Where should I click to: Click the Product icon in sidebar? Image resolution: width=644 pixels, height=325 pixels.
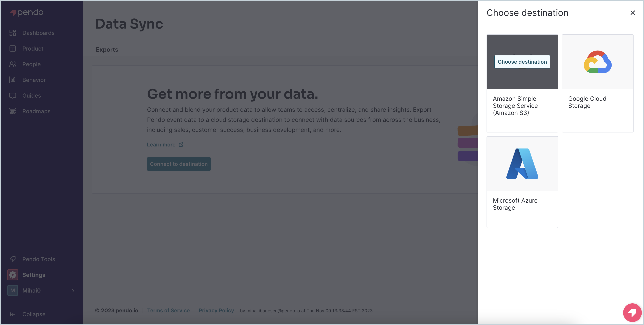coord(13,49)
